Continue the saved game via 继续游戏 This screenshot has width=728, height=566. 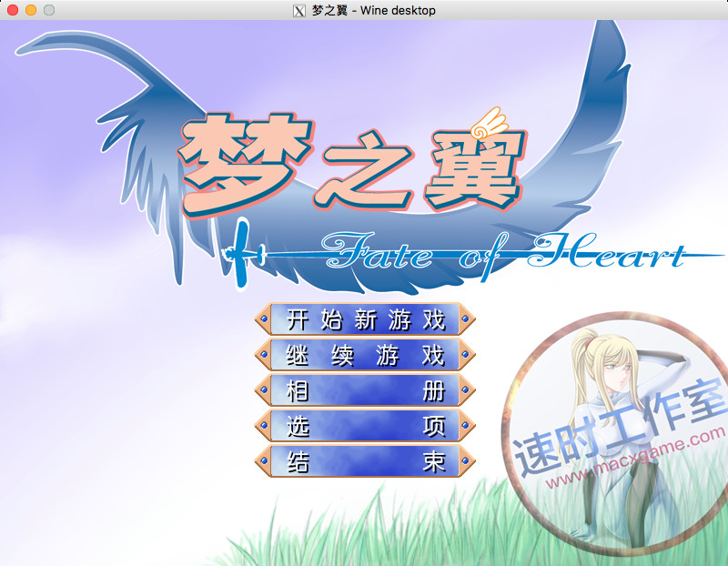pos(365,355)
